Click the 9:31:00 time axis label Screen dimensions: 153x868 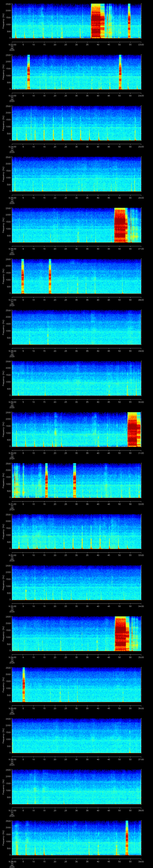tap(12, 504)
